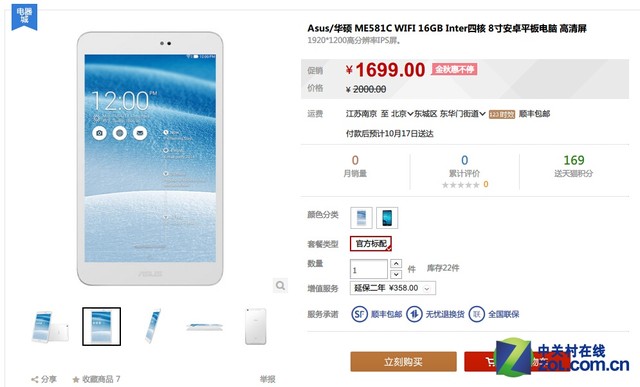Decrease quantity with the down arrow

click(396, 274)
